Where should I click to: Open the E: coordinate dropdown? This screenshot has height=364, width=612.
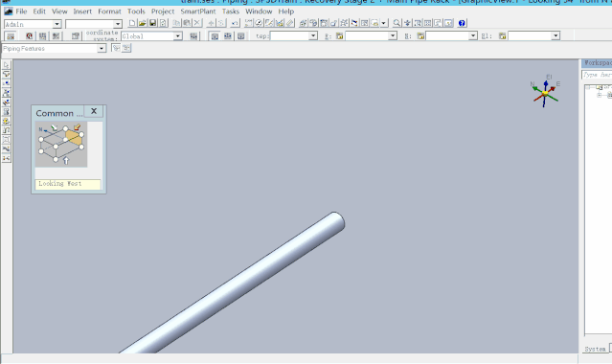point(393,36)
